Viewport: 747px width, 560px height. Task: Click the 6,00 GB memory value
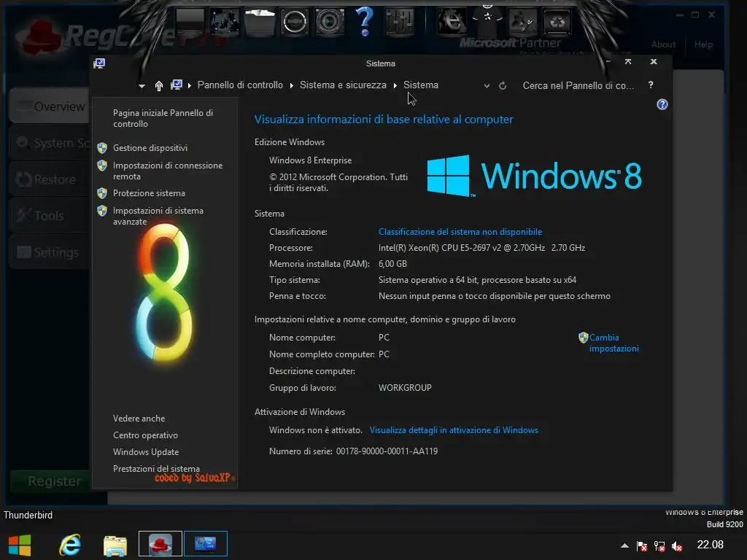tap(392, 264)
